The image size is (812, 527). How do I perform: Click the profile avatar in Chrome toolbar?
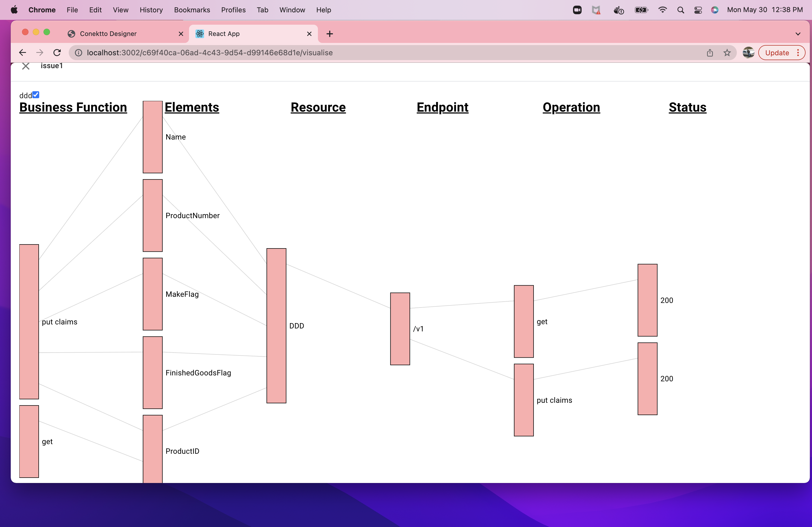pyautogui.click(x=748, y=53)
